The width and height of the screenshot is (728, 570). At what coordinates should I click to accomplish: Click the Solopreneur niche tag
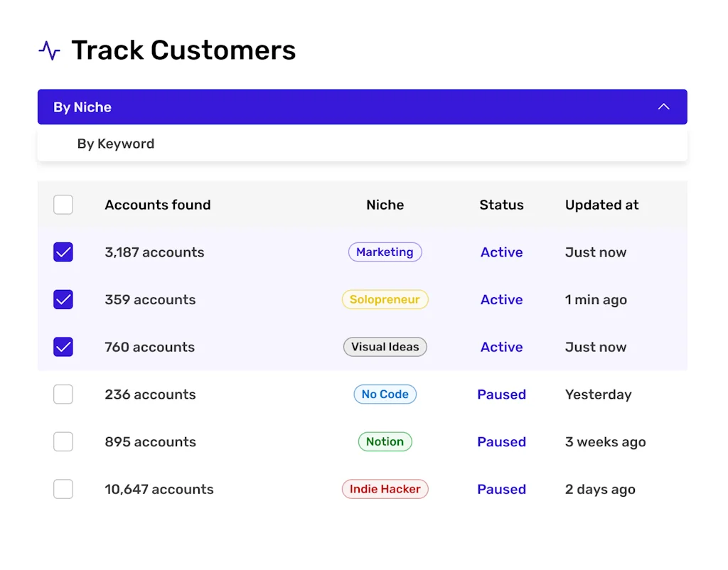(385, 299)
